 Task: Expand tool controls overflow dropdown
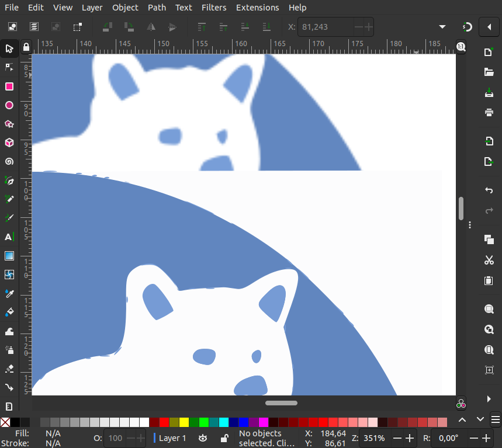pos(442,27)
